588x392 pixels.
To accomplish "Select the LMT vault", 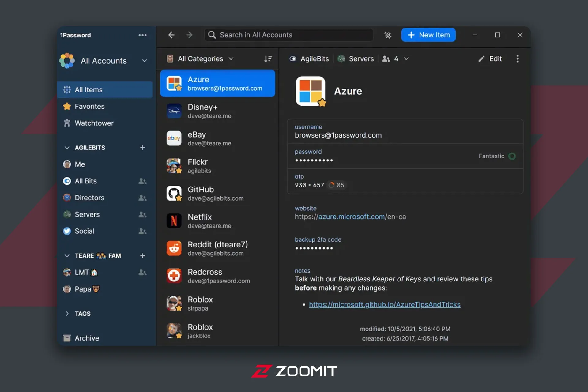I will tap(105, 272).
